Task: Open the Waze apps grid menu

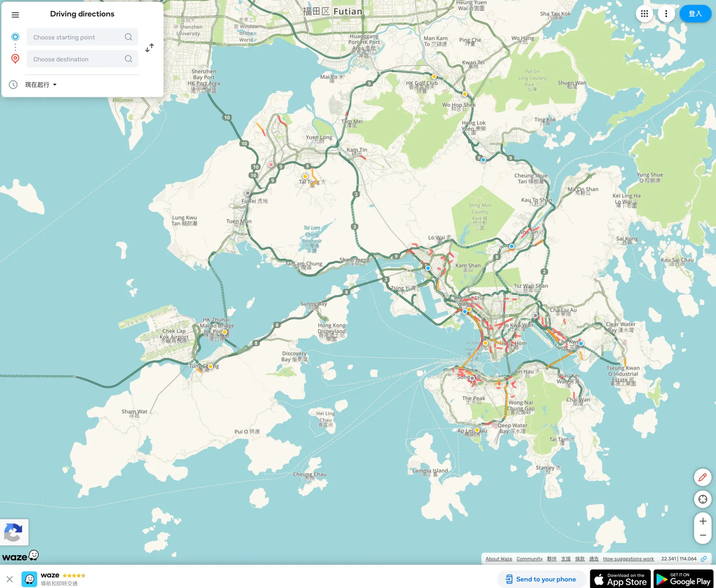Action: pyautogui.click(x=644, y=14)
